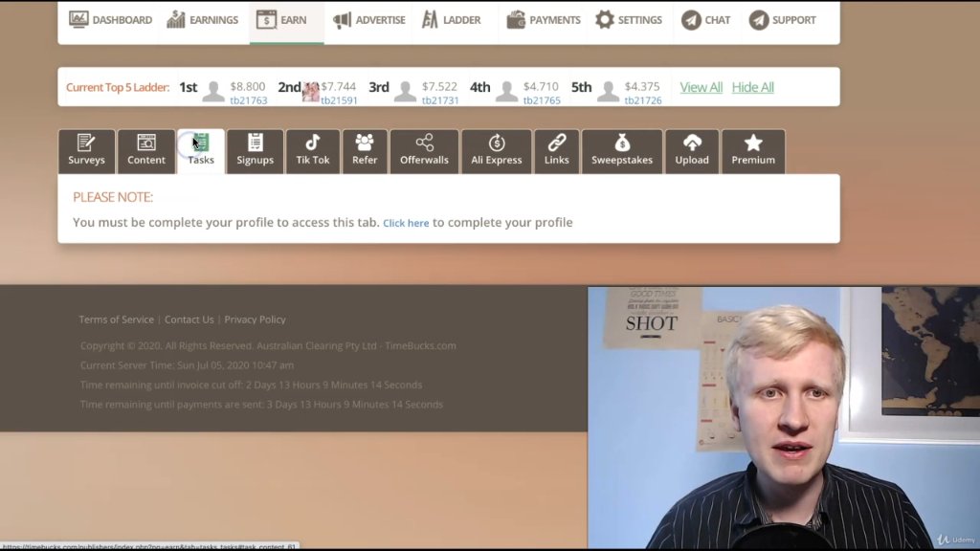
Task: Click the Advertise megaphone icon
Action: [x=342, y=20]
